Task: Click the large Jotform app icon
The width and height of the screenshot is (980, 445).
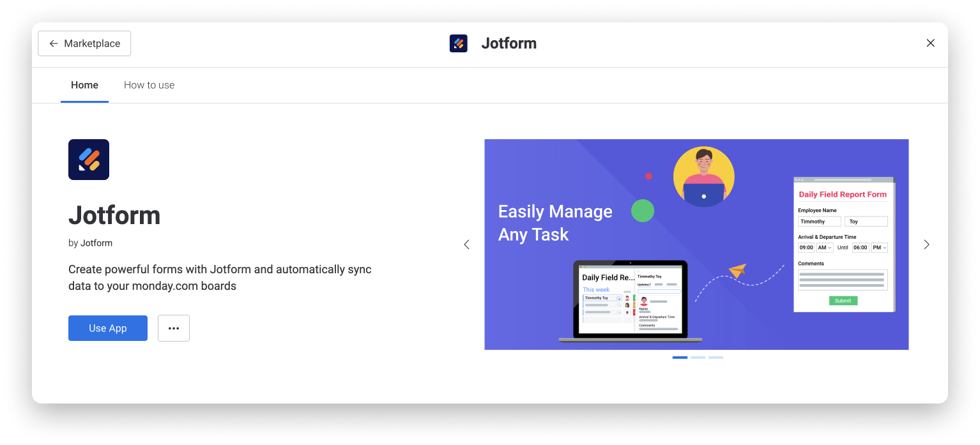Action: pos(89,160)
